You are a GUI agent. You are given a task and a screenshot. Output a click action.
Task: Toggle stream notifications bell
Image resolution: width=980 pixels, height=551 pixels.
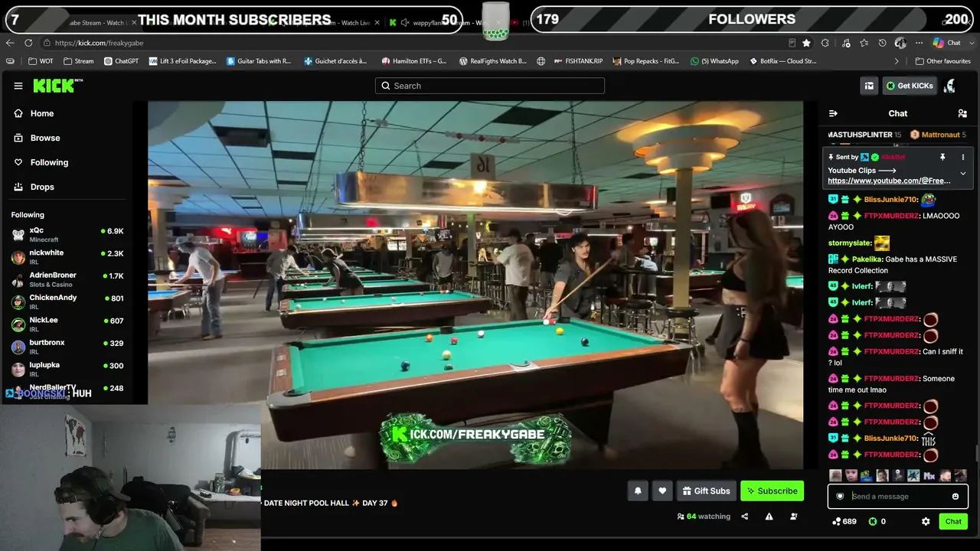click(638, 491)
